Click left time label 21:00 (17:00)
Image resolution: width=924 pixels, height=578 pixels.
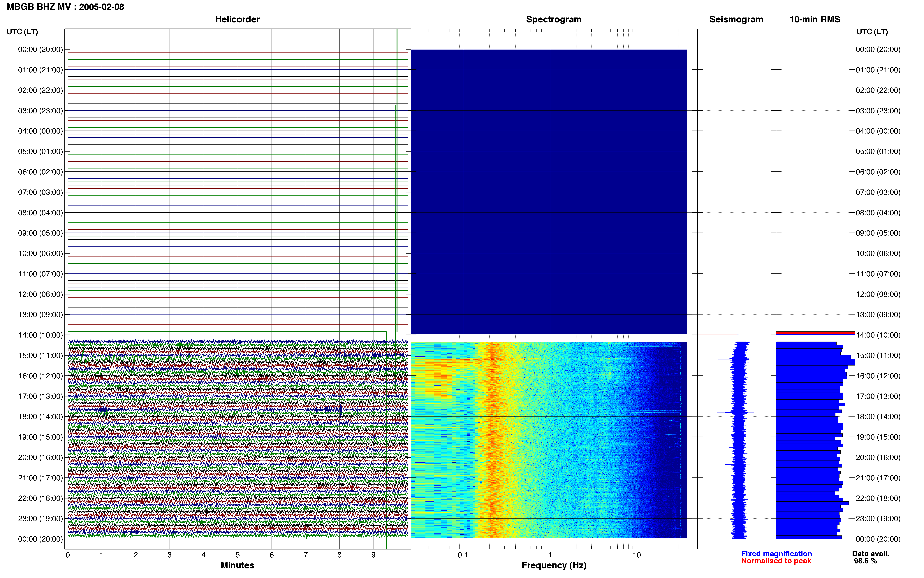[x=41, y=478]
